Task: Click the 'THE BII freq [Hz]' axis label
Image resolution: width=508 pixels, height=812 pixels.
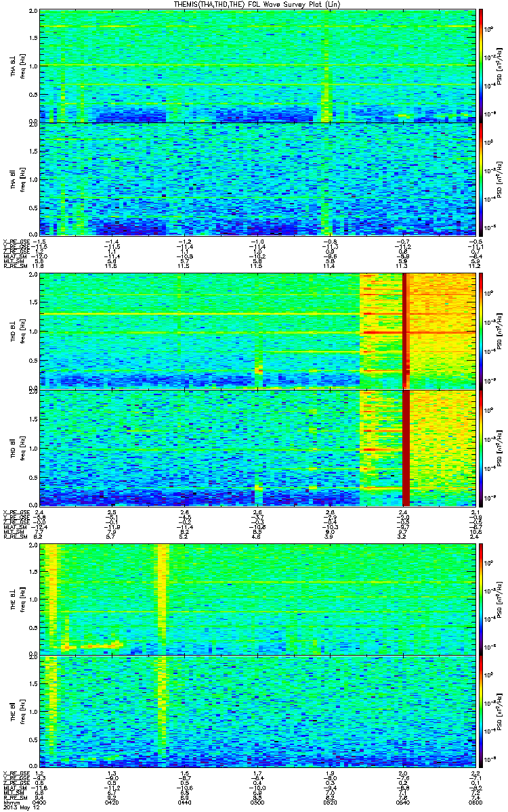Action: pyautogui.click(x=16, y=713)
